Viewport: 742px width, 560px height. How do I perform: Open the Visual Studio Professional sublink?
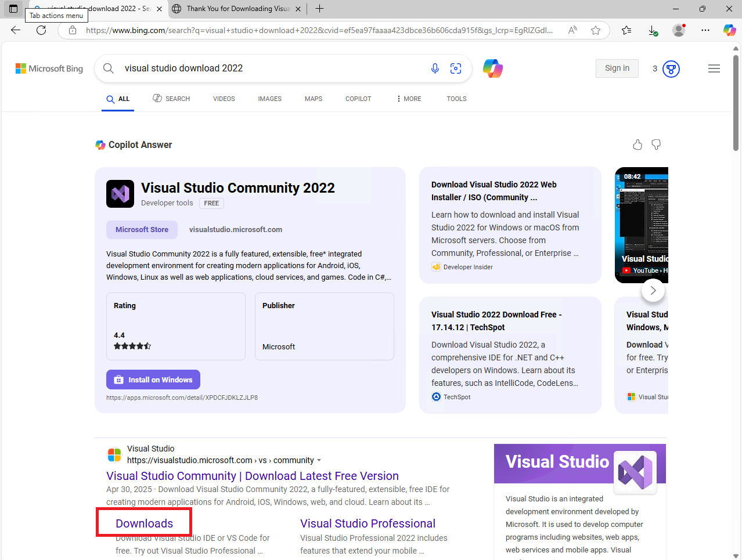coord(368,523)
